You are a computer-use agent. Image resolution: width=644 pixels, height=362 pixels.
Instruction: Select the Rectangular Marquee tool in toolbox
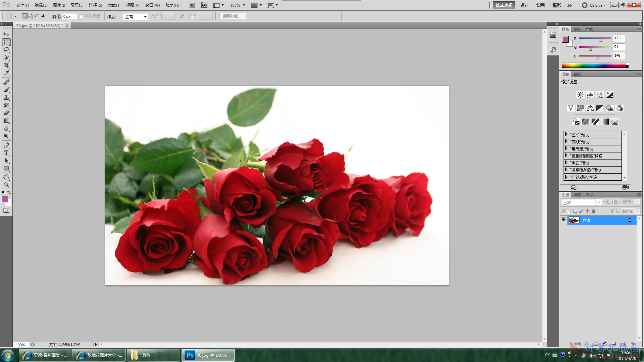click(6, 42)
